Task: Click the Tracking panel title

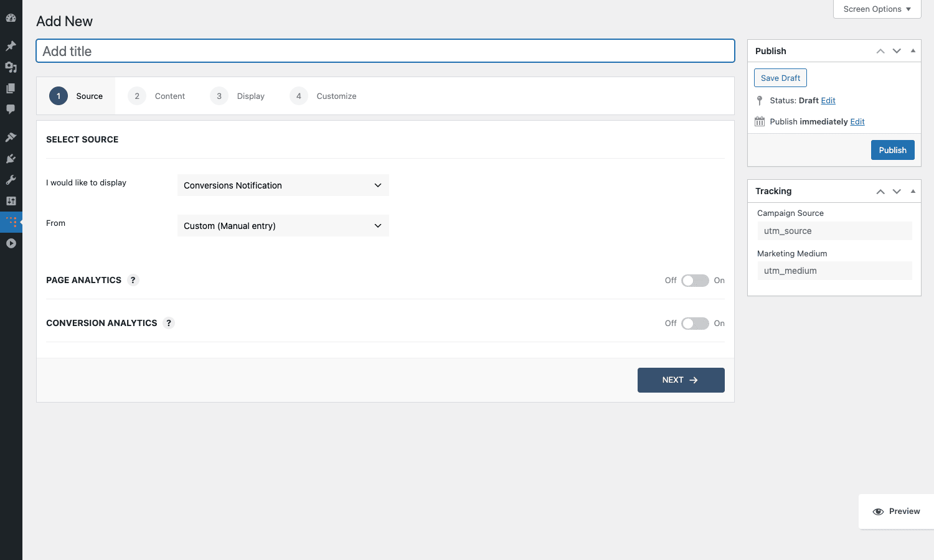Action: tap(773, 191)
